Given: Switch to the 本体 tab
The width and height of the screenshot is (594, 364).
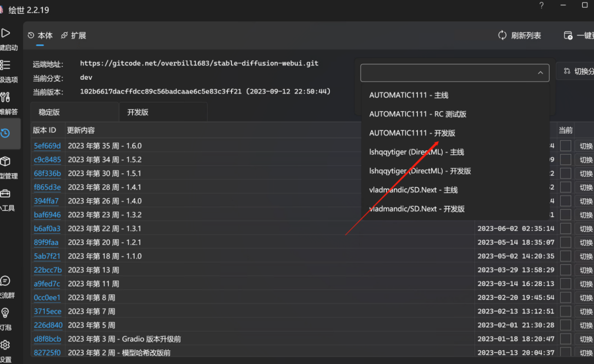Looking at the screenshot, I should (x=40, y=36).
